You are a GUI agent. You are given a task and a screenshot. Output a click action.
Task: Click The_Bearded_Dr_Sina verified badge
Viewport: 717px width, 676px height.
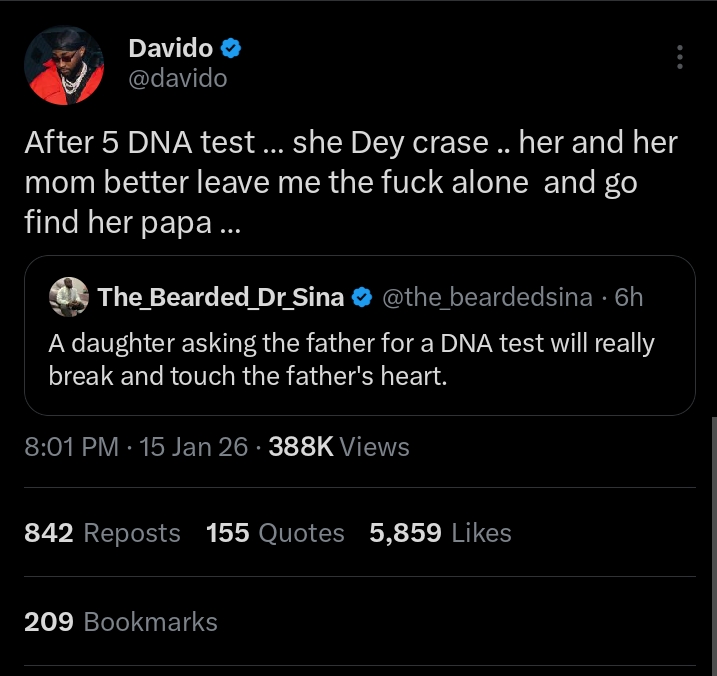tap(364, 297)
